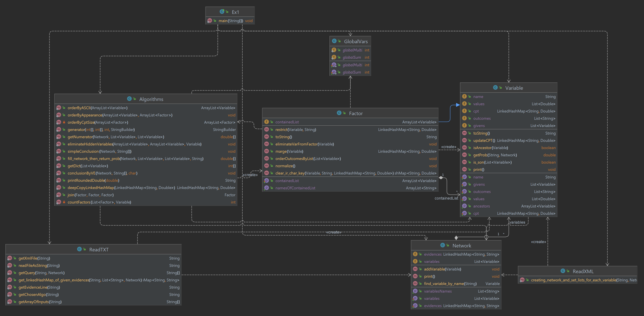The width and height of the screenshot is (644, 316).
Task: Click the Ex1 class icon
Action: tap(222, 12)
